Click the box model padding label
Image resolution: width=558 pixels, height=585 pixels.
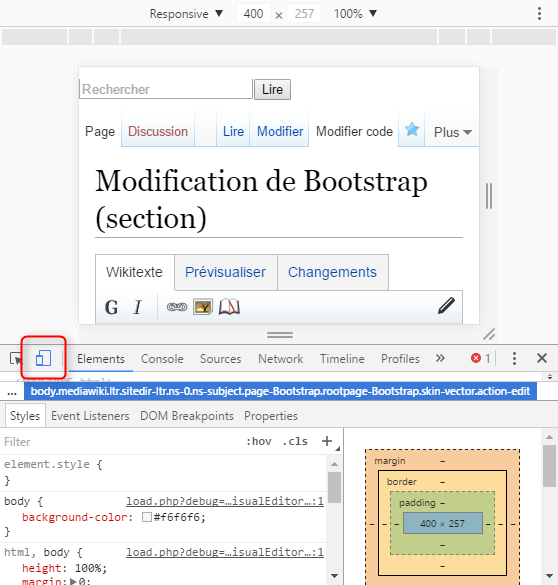[x=417, y=503]
